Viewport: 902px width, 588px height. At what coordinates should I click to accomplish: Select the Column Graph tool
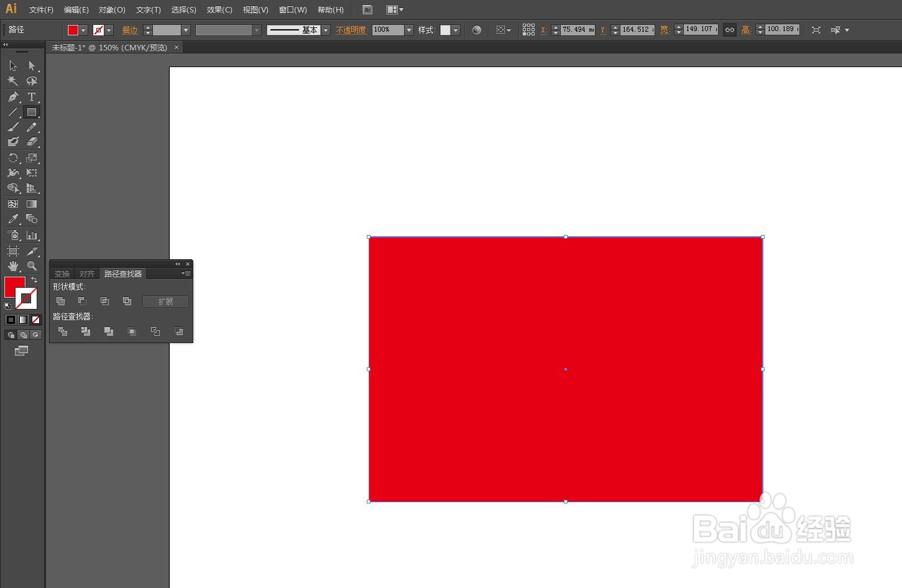[32, 235]
